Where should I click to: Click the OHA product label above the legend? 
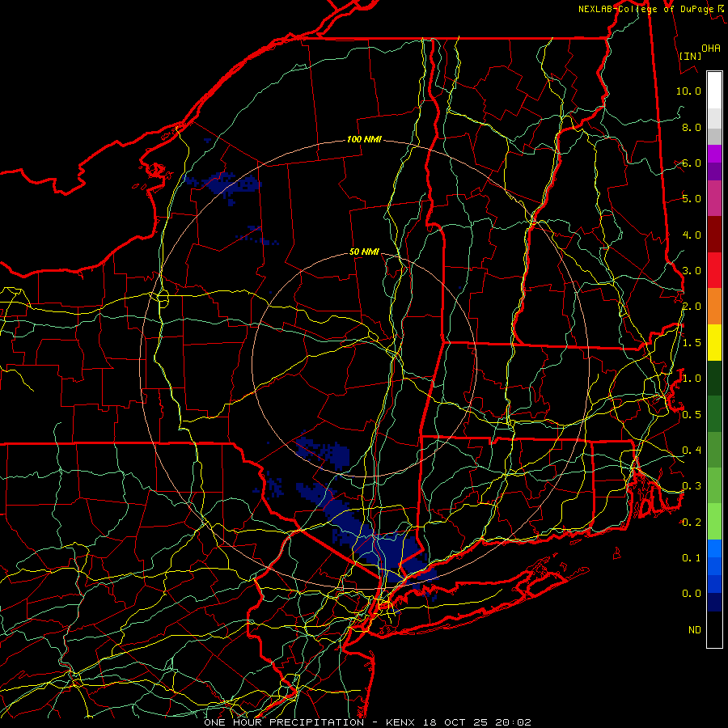711,48
